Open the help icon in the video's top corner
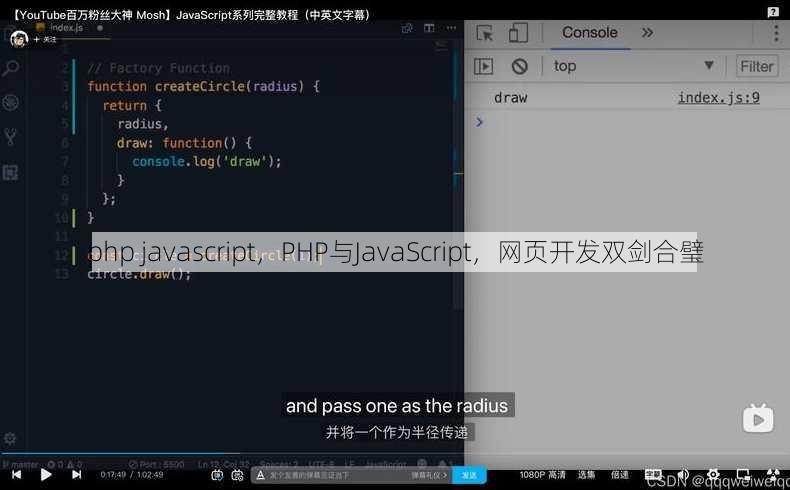 pos(773,12)
